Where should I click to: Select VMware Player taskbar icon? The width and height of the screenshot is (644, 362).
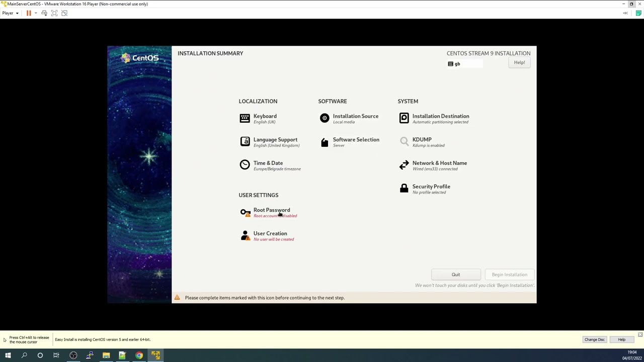[x=155, y=355]
